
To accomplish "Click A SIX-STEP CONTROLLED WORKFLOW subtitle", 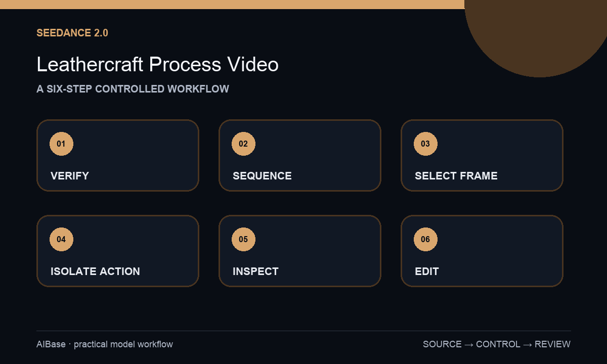I will [x=133, y=89].
